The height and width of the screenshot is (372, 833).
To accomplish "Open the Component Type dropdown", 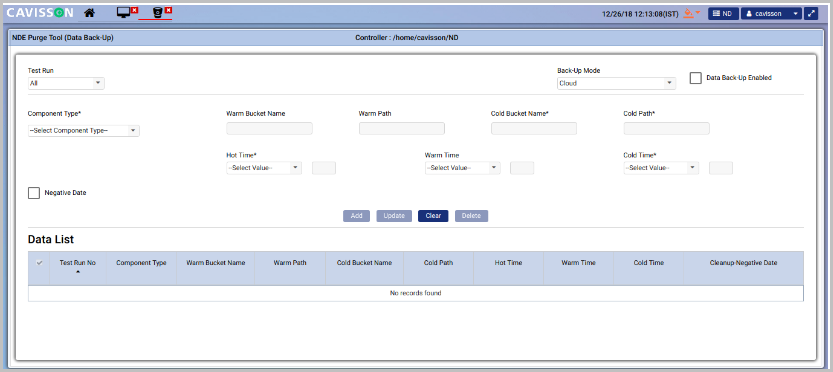I will click(x=84, y=131).
